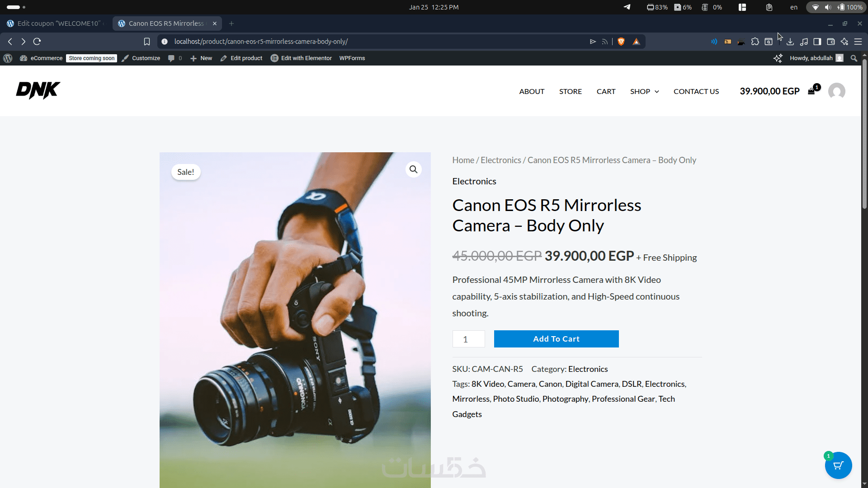Open the browser extensions puzzle icon
This screenshot has width=868, height=488.
[755, 42]
